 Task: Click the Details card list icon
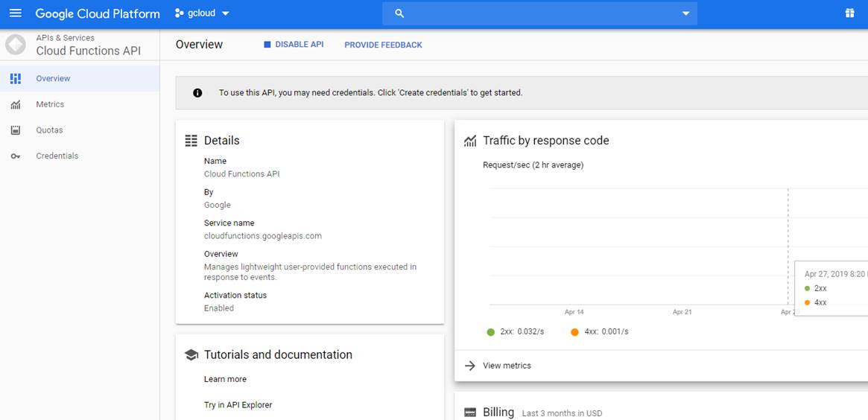(x=191, y=141)
